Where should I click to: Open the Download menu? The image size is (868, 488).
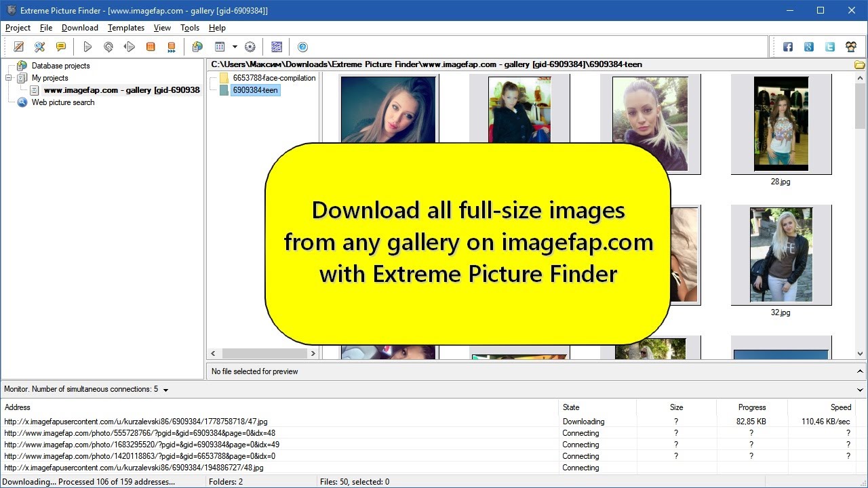tap(80, 28)
